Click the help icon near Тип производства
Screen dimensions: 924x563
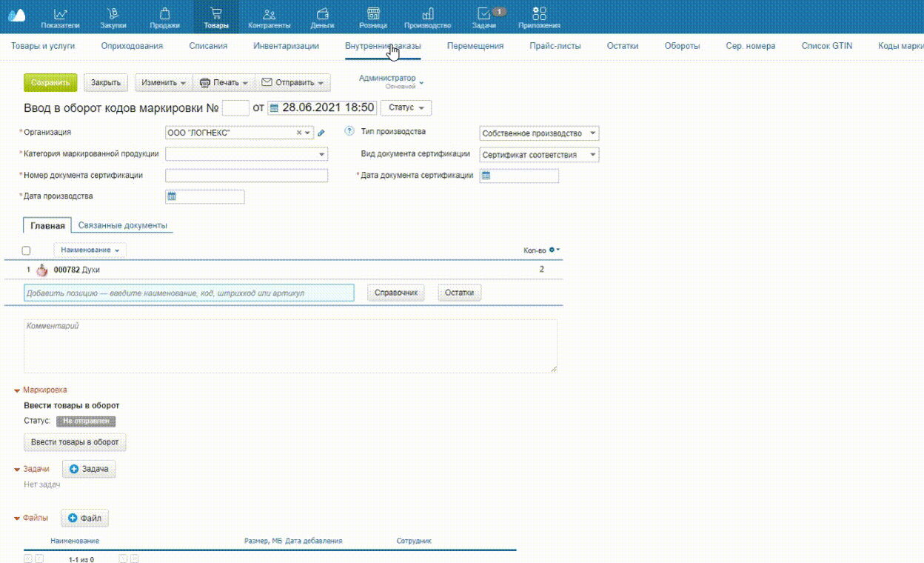349,132
